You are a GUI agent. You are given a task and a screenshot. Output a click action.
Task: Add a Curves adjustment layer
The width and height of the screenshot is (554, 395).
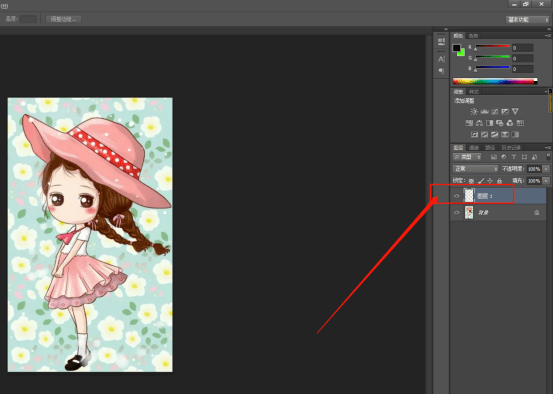click(x=495, y=112)
